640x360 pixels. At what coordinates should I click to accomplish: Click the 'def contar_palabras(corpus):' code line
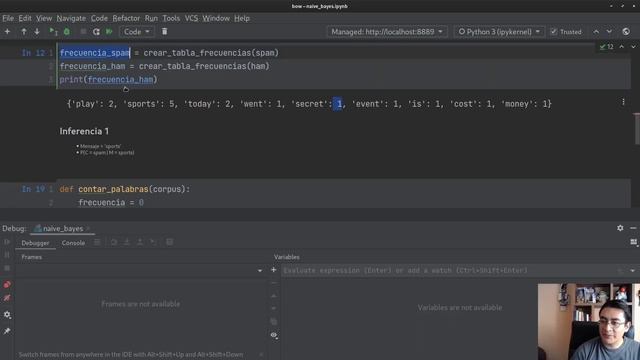point(124,189)
